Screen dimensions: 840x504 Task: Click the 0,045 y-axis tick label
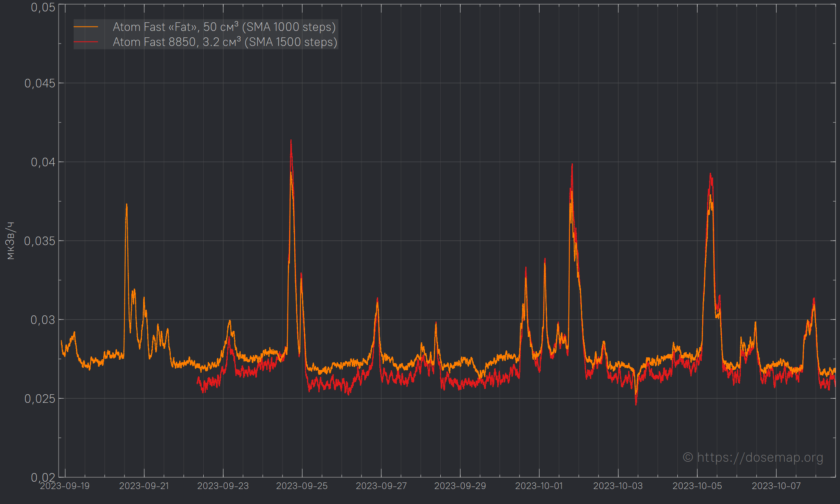coord(40,83)
